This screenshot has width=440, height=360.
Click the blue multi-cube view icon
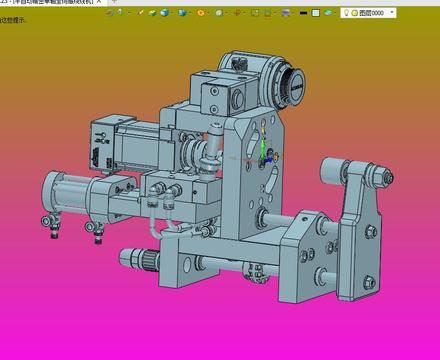[182, 13]
